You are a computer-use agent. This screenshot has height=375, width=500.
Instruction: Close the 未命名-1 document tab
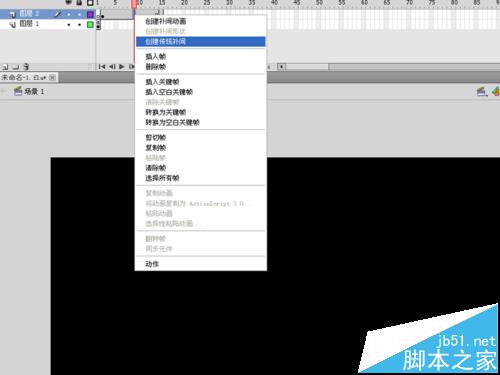52,77
